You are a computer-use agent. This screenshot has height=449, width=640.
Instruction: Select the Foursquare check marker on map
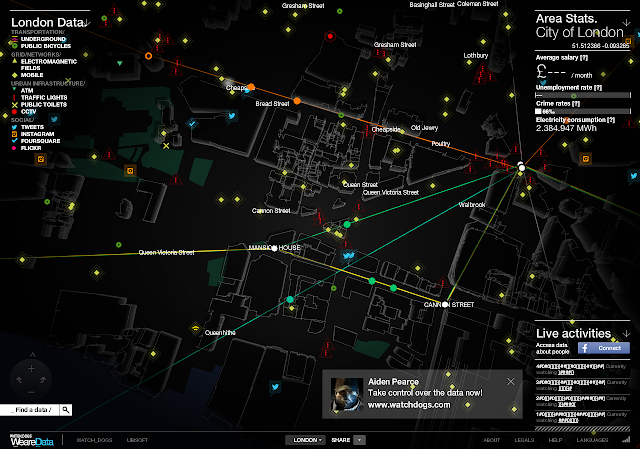coord(191,123)
